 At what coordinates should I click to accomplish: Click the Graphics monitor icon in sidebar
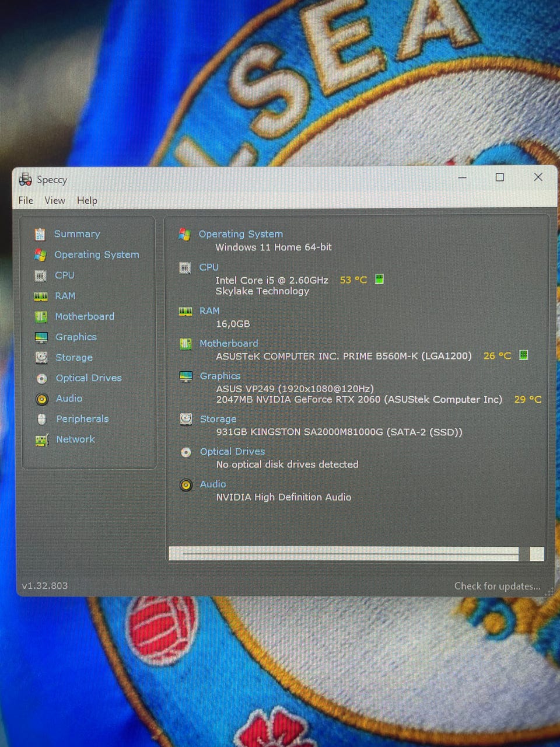(x=41, y=337)
